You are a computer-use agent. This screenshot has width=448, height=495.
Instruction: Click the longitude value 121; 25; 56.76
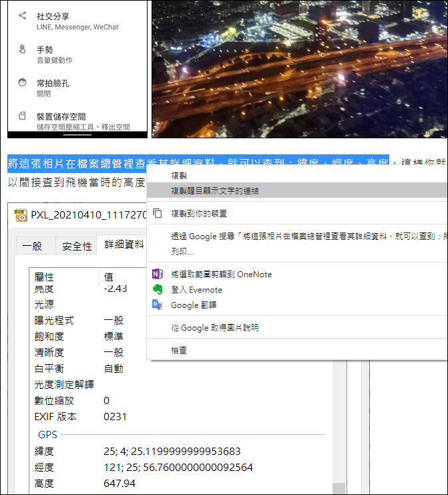pyautogui.click(x=178, y=467)
